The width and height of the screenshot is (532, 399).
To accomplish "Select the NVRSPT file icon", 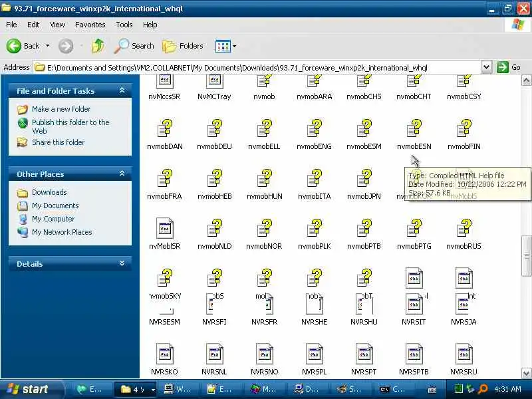I will coord(364,354).
